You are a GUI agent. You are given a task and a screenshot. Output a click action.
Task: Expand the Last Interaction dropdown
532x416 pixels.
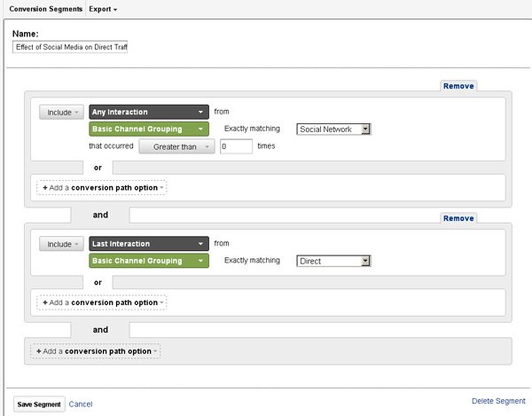coord(149,244)
